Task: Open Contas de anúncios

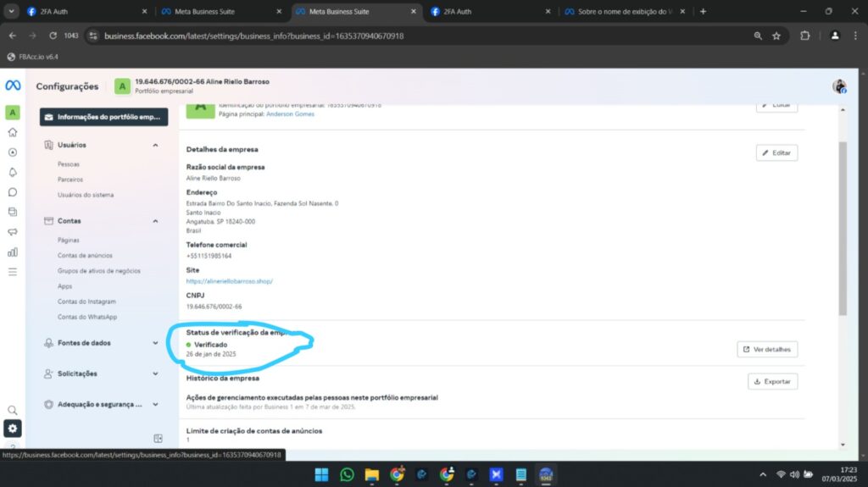Action: click(x=85, y=256)
